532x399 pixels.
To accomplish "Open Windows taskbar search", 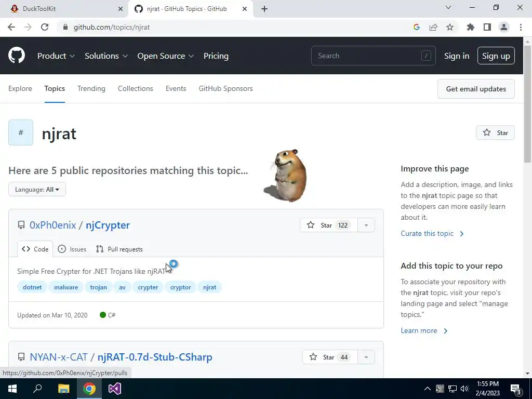I will [37, 389].
